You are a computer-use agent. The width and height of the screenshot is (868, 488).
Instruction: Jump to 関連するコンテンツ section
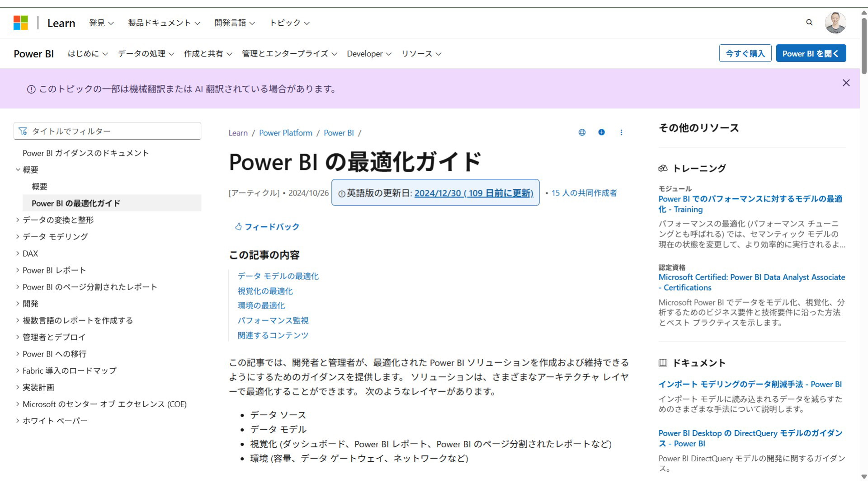(273, 335)
